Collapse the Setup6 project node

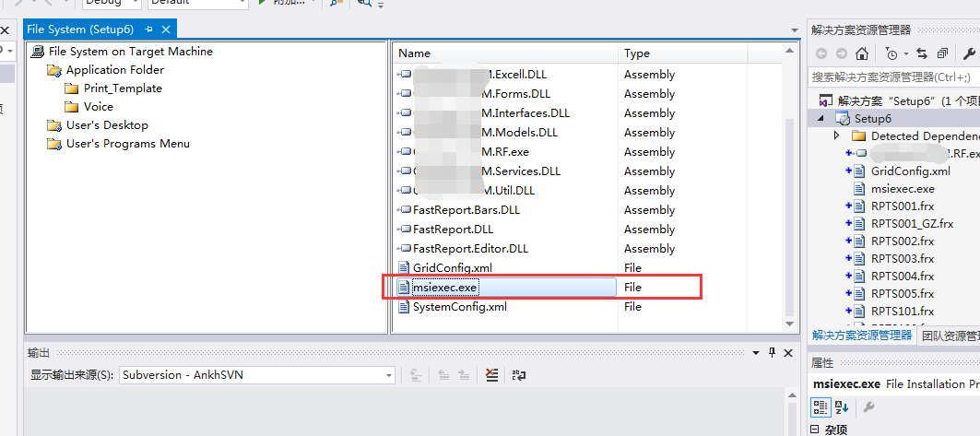pyautogui.click(x=820, y=118)
